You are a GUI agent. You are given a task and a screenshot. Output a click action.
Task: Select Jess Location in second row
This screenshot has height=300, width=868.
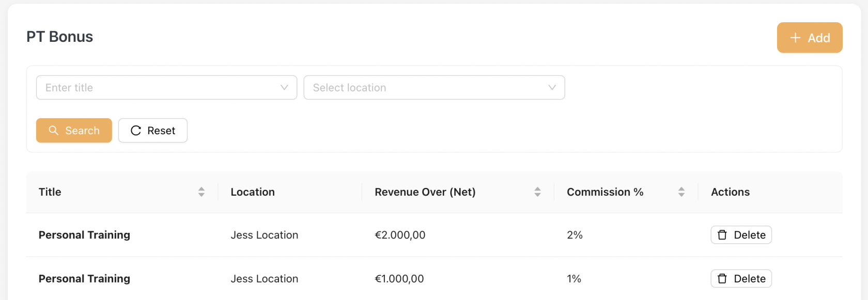pyautogui.click(x=264, y=279)
